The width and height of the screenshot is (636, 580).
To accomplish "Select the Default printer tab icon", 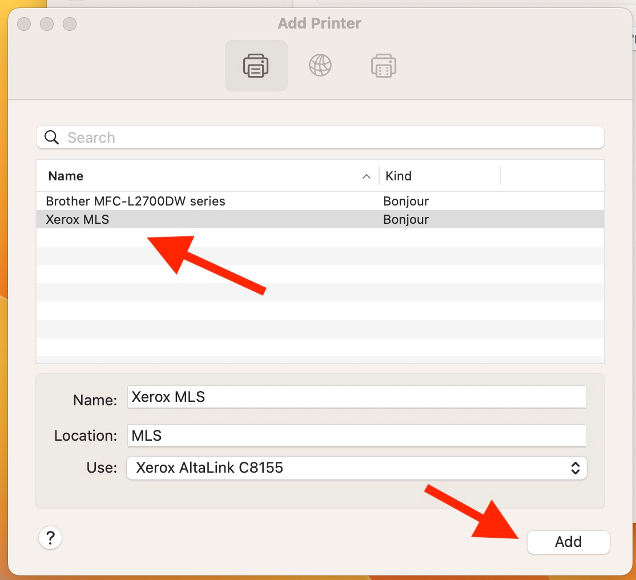I will point(256,65).
